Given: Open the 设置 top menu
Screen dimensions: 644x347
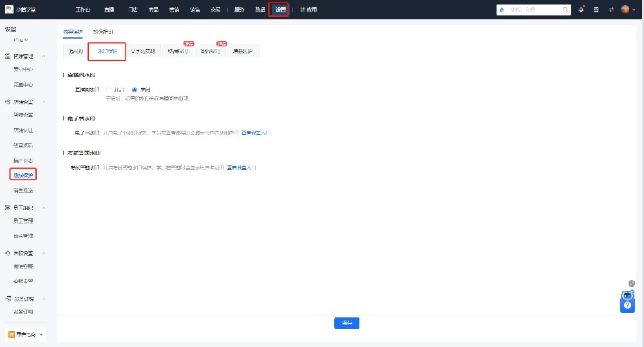Looking at the screenshot, I should 281,10.
